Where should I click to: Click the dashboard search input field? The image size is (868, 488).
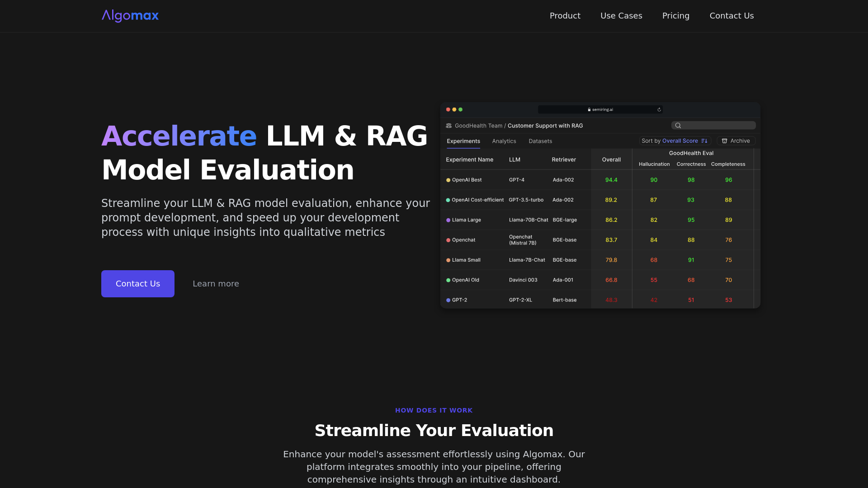[713, 126]
